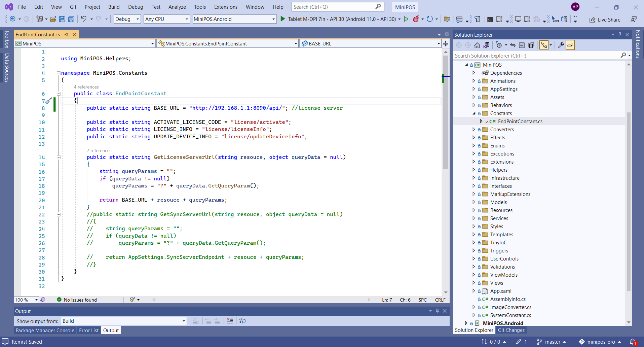Collapse the EndPointConstant class outline region
The image size is (644, 347).
click(x=59, y=94)
